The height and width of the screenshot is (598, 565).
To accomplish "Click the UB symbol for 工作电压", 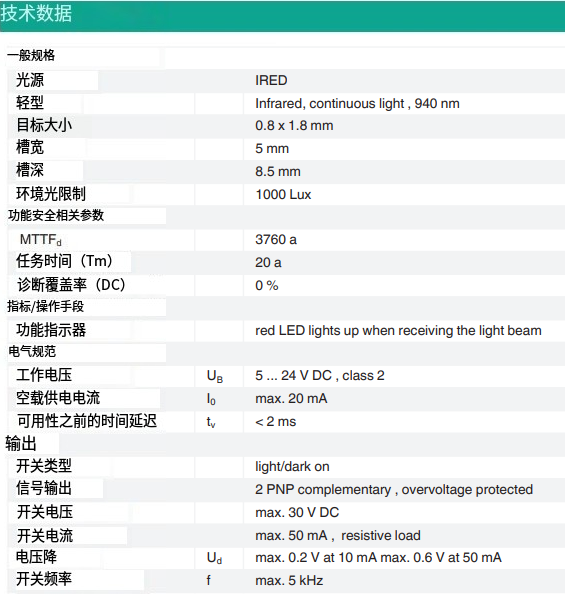I will click(214, 376).
